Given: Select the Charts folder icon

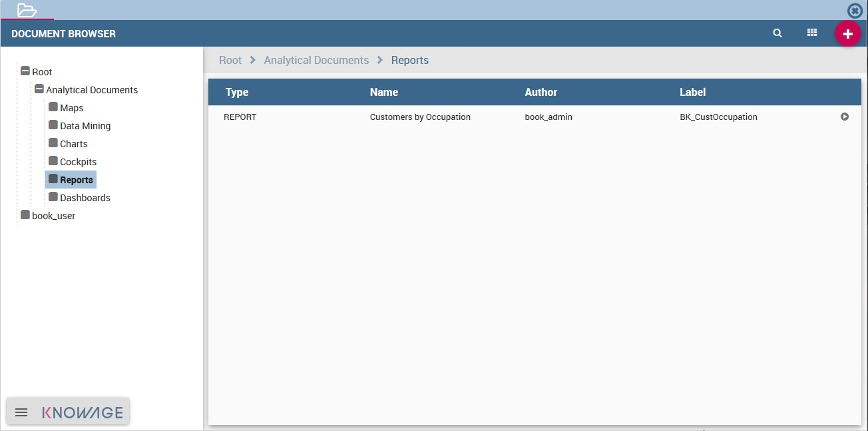Looking at the screenshot, I should click(53, 143).
